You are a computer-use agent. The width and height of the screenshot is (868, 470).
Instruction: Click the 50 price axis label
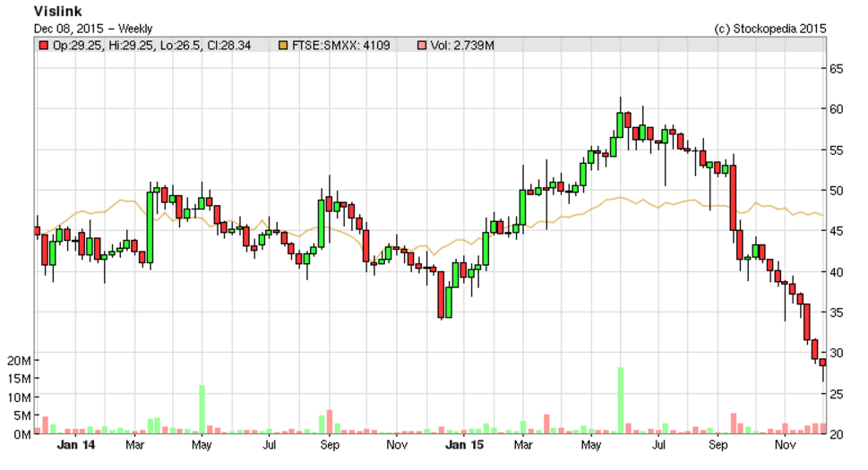click(x=836, y=191)
